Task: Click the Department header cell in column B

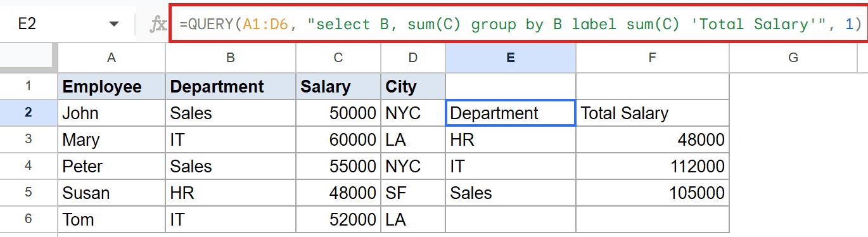Action: (x=231, y=86)
